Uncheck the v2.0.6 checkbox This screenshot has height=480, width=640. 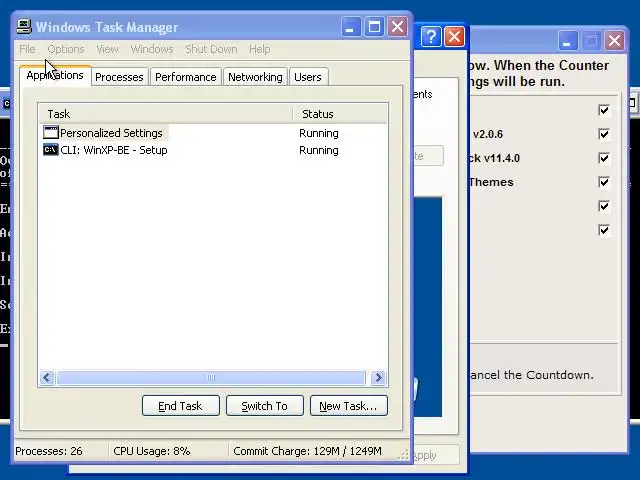point(604,134)
